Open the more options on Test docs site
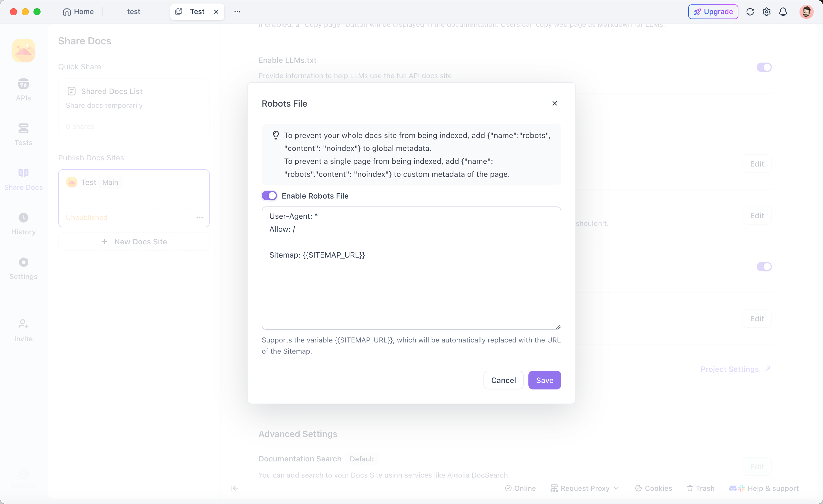823x504 pixels. pos(200,217)
